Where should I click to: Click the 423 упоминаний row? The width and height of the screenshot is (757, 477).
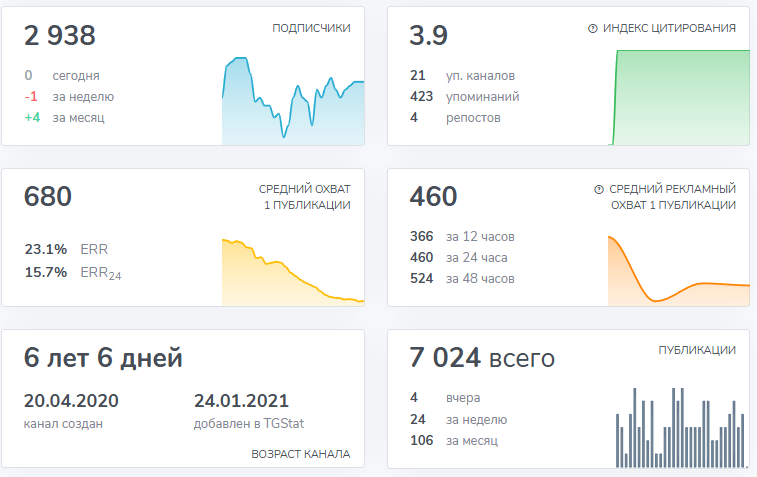[x=464, y=97]
